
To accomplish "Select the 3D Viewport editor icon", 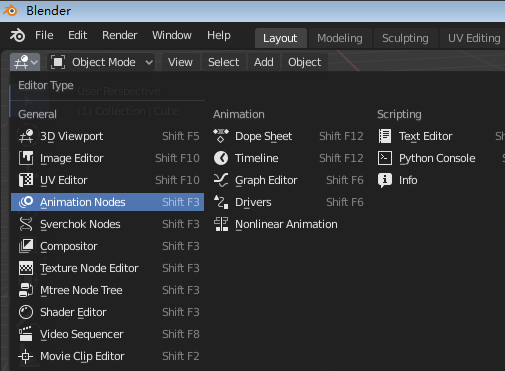I will coord(26,136).
